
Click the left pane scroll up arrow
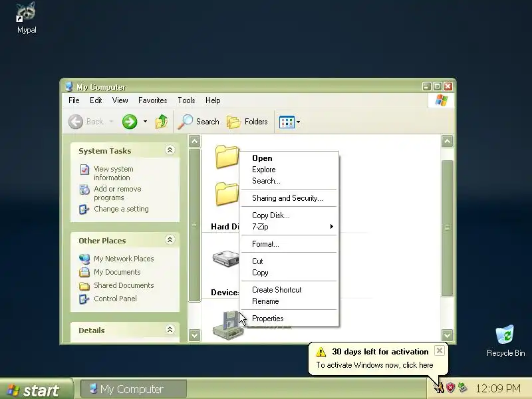[x=195, y=141]
